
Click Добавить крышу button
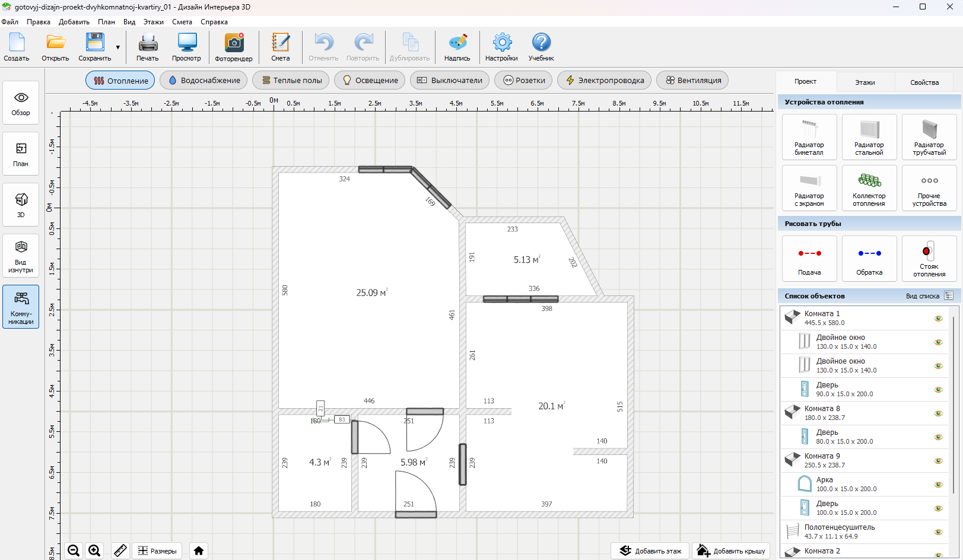point(731,551)
